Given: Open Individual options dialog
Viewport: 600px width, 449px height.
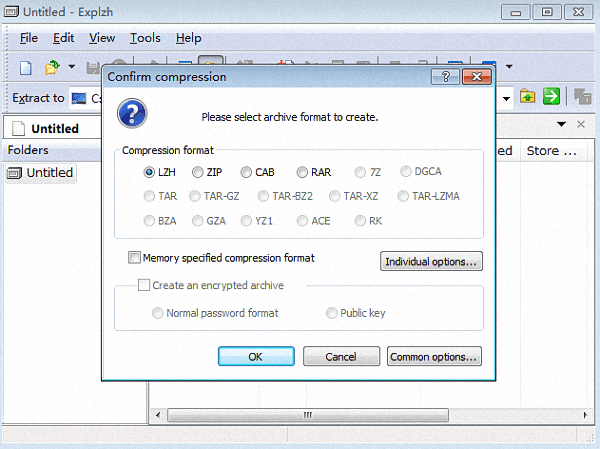Looking at the screenshot, I should tap(432, 262).
